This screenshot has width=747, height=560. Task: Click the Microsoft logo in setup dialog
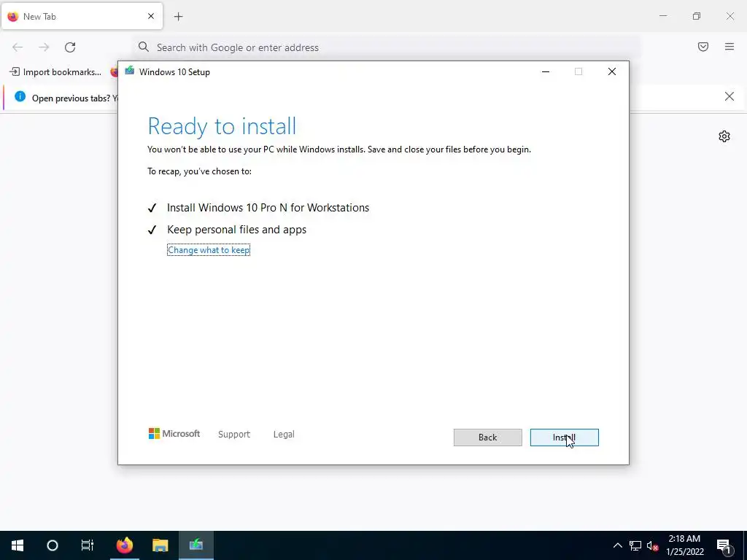point(174,434)
